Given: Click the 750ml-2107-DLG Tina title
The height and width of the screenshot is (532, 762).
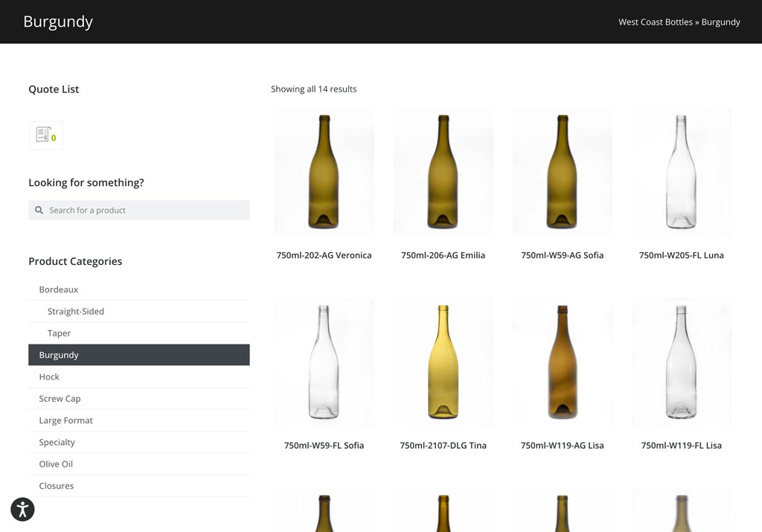Looking at the screenshot, I should click(x=444, y=445).
